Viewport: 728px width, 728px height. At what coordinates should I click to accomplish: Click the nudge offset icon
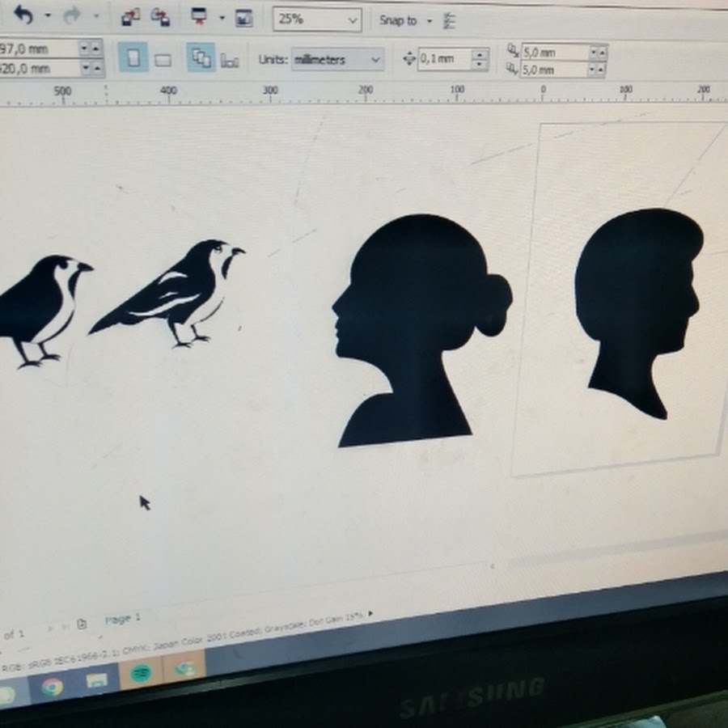[x=409, y=59]
